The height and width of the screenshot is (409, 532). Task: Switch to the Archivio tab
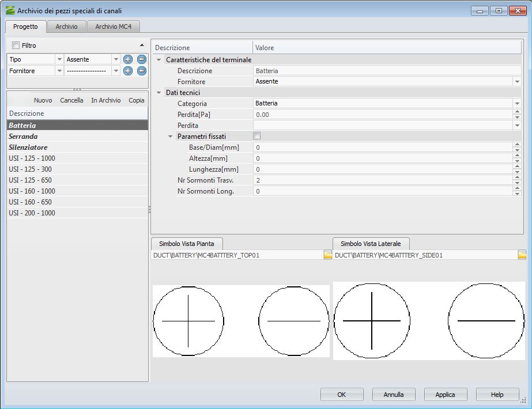(66, 26)
